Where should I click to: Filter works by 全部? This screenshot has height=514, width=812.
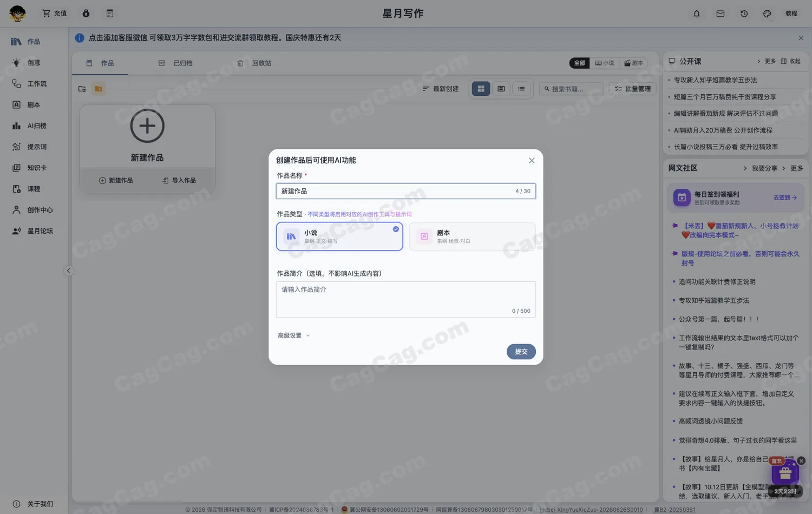(x=580, y=63)
